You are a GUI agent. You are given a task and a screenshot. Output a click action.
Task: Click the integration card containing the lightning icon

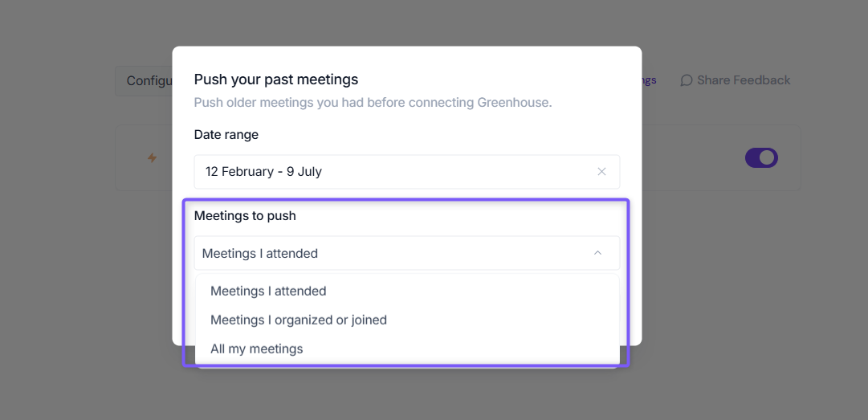pos(458,157)
